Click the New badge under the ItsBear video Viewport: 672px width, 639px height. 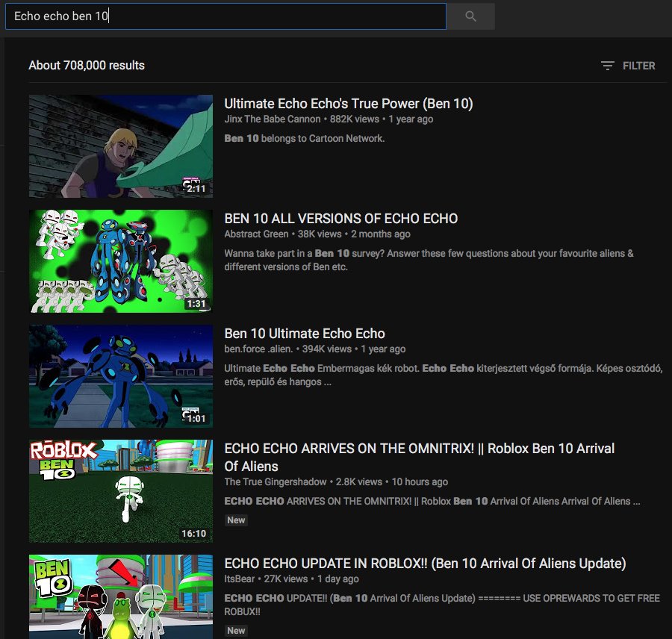coord(236,631)
